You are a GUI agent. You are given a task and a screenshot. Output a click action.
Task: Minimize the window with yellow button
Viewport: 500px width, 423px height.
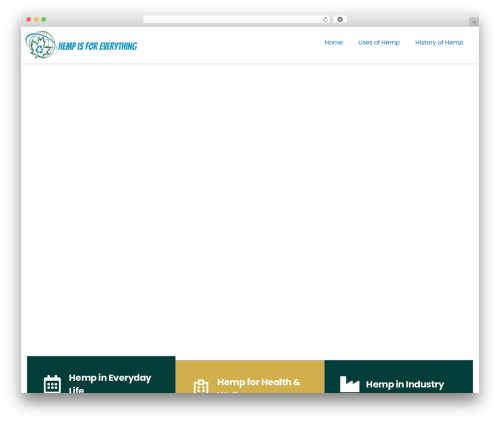36,20
